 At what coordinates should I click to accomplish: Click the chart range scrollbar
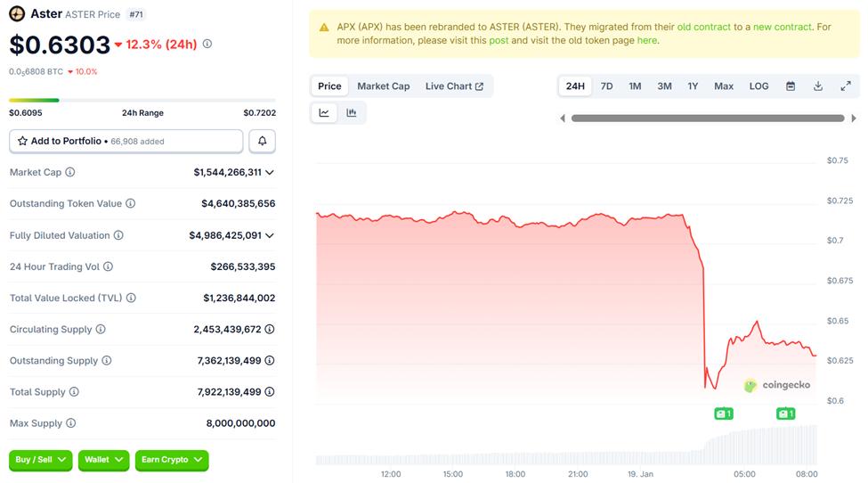point(707,118)
